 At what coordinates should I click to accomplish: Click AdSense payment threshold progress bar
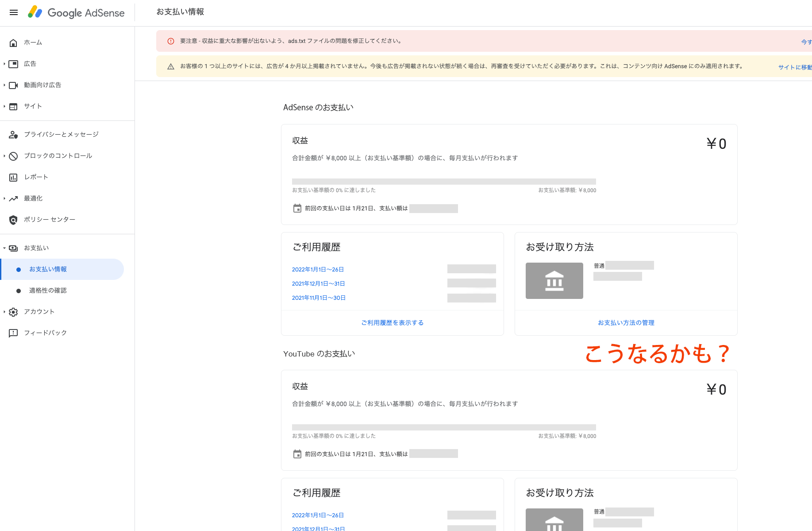click(444, 182)
